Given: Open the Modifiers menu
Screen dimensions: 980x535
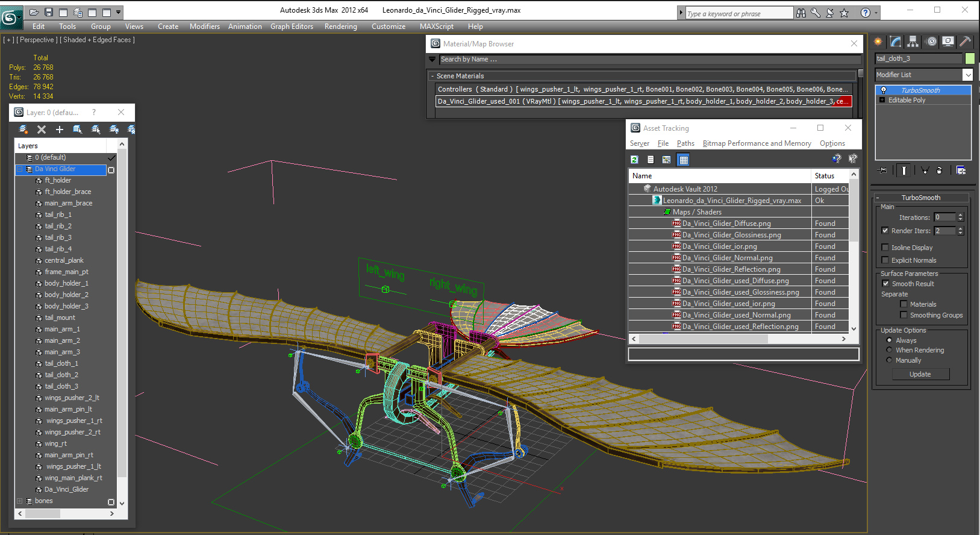Looking at the screenshot, I should pos(205,27).
